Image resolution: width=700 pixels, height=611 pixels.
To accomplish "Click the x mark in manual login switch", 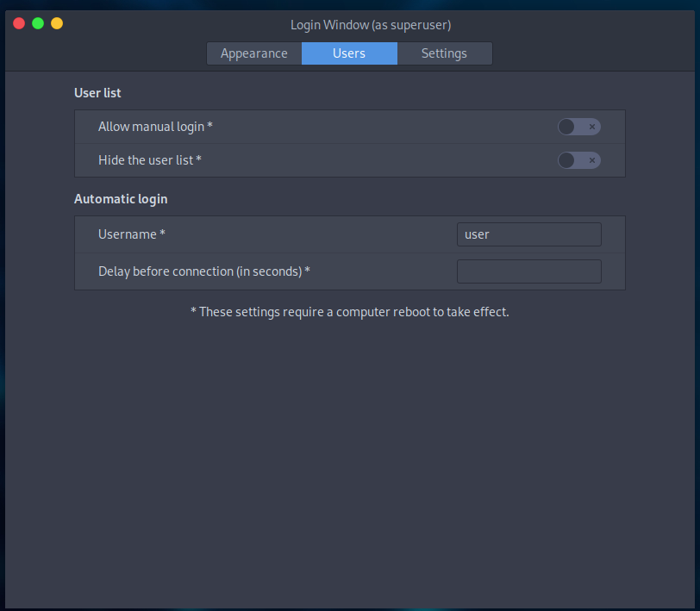I will tap(591, 127).
